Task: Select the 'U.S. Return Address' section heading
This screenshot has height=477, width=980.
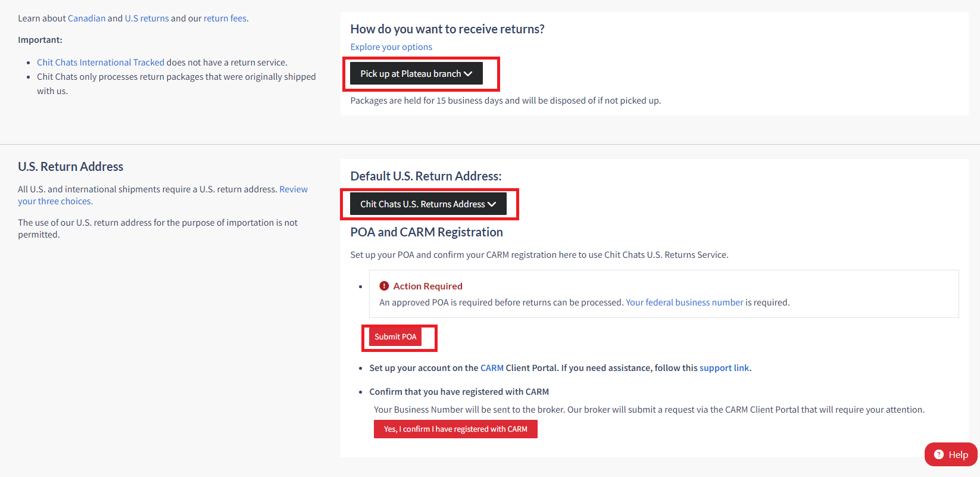Action: [x=71, y=167]
